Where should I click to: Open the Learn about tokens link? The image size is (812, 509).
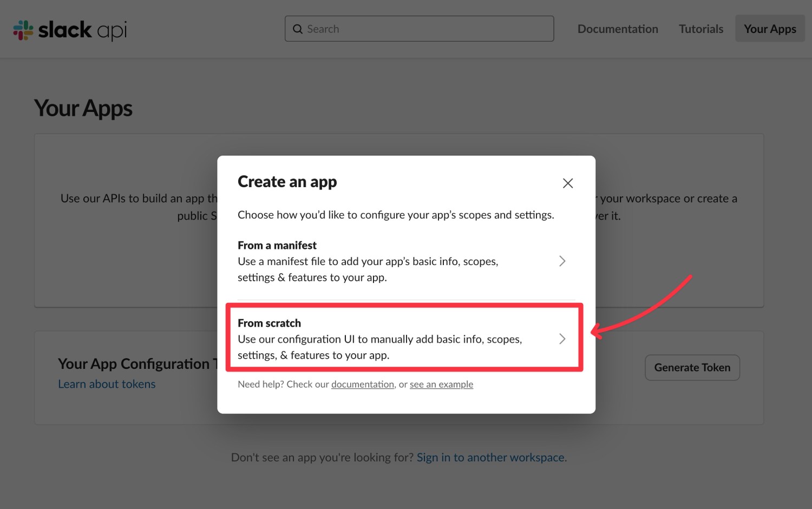[x=107, y=384]
